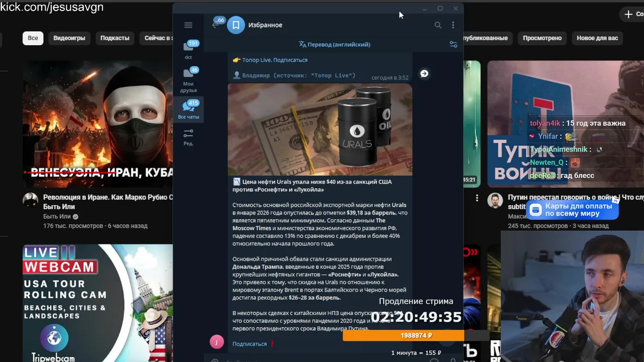Open the Telegram hamburger menu
This screenshot has height=362, width=644.
tap(188, 25)
